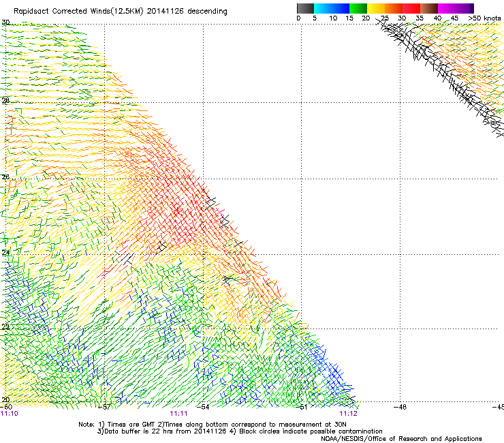504x443 pixels.
Task: Click the green 15-20 knots legend swatch
Action: click(x=358, y=8)
